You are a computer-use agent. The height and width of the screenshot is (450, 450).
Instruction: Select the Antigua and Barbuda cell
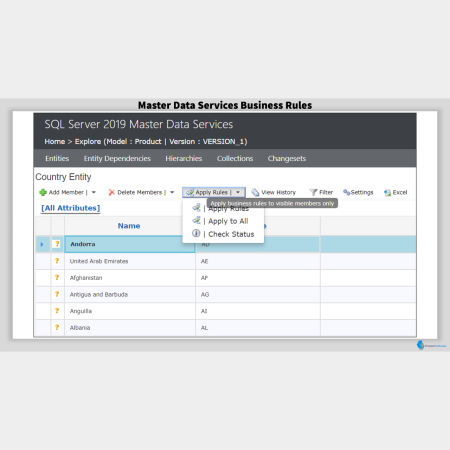[130, 294]
